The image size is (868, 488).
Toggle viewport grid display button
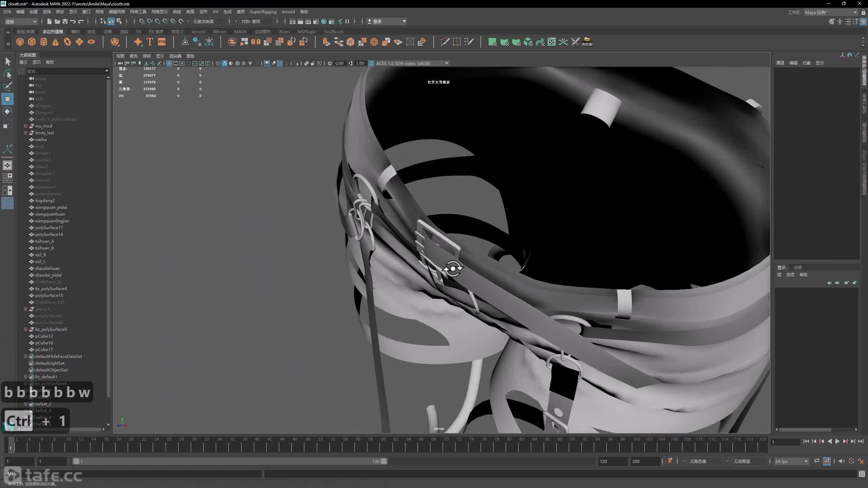pyautogui.click(x=169, y=63)
